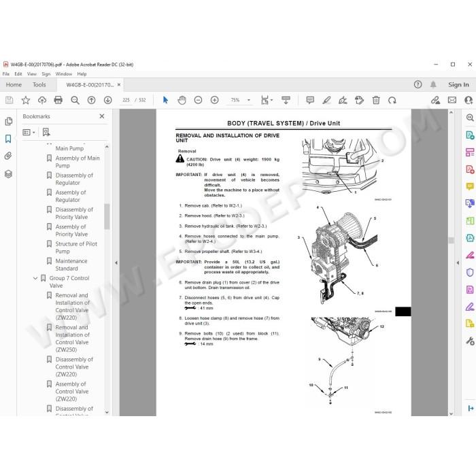
Task: Go to the previous page with the up arrow
Action: [x=91, y=100]
